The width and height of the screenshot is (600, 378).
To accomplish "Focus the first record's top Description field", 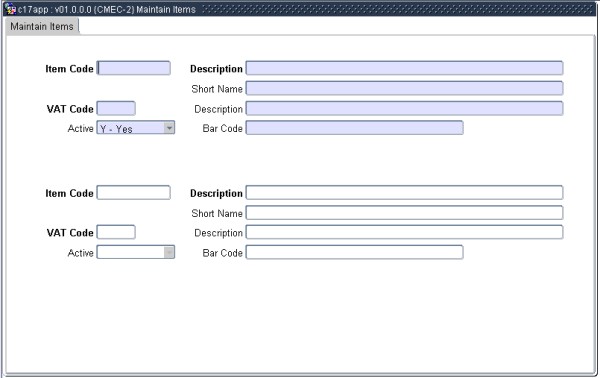I will point(404,68).
